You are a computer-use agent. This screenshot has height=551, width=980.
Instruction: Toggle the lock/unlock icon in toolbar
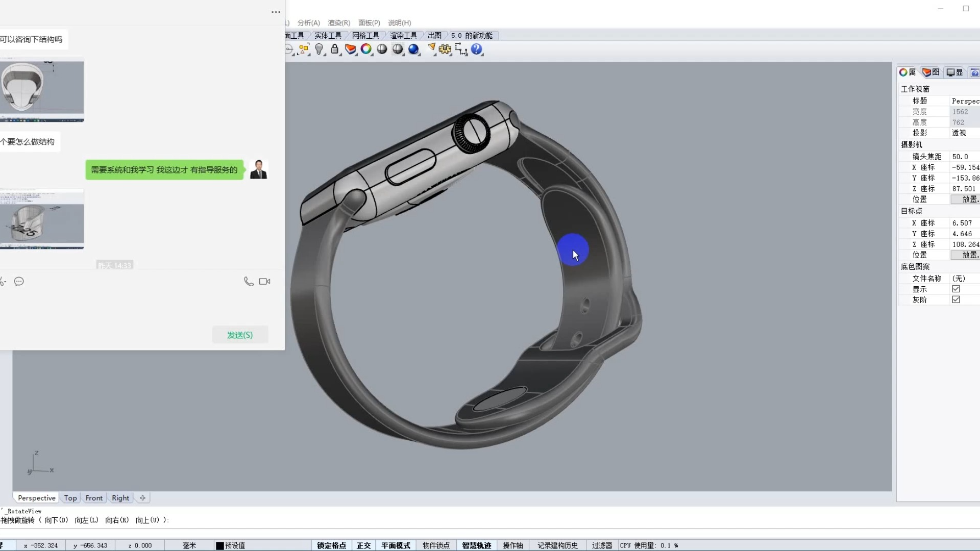click(x=334, y=49)
